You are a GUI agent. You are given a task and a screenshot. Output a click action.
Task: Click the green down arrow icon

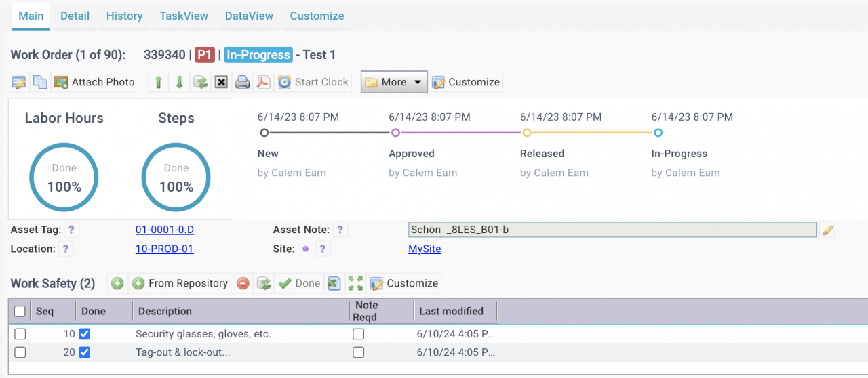tap(179, 82)
